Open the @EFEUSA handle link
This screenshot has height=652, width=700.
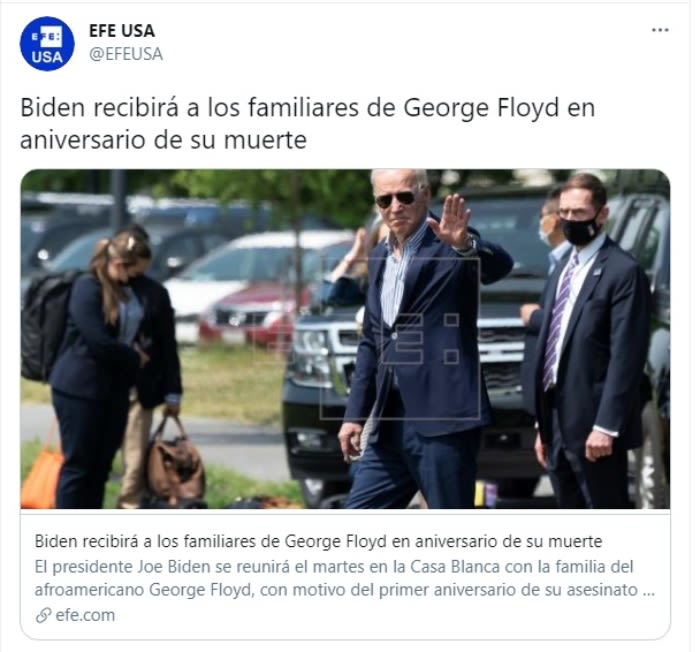126,54
